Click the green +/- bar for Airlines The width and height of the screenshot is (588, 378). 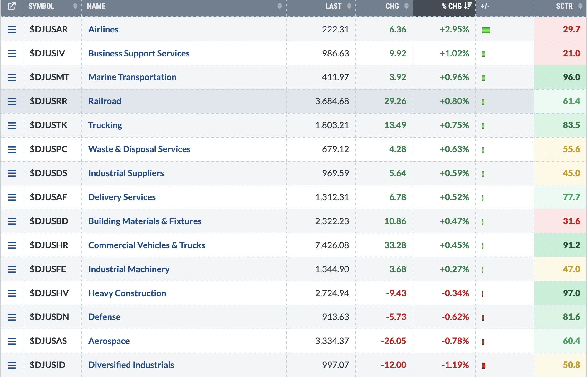486,30
